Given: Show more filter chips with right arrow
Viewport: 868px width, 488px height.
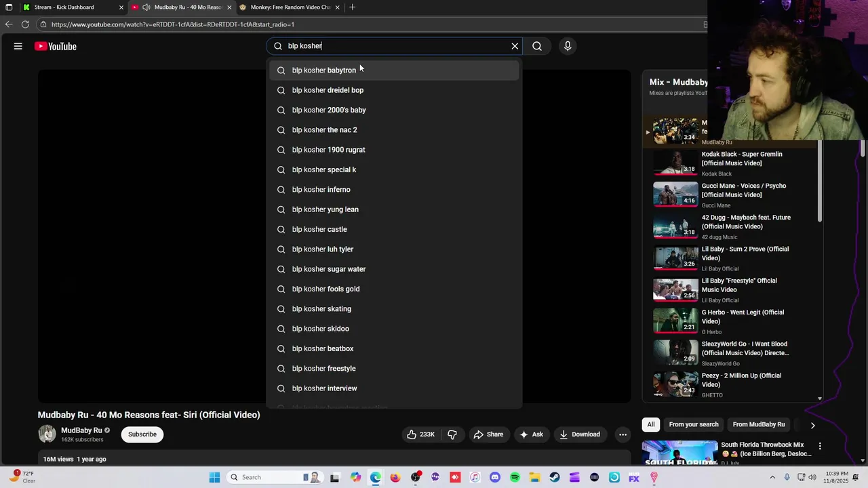Looking at the screenshot, I should point(812,425).
